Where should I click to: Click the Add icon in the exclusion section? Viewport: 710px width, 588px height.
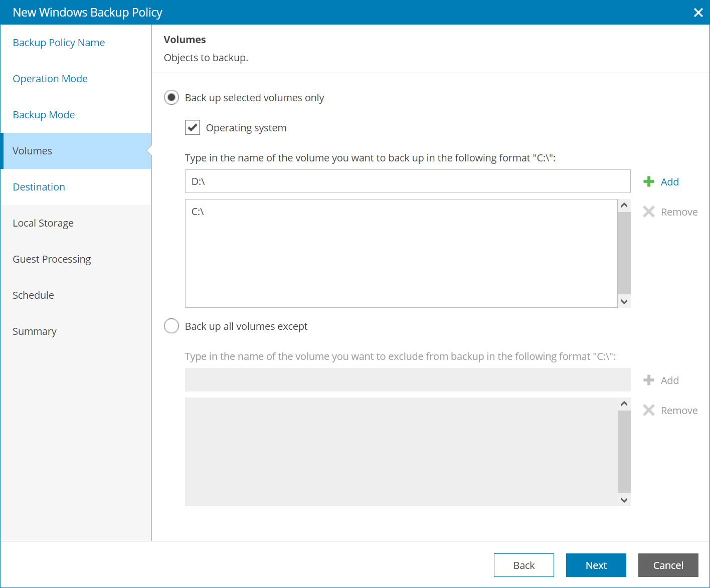coord(649,380)
